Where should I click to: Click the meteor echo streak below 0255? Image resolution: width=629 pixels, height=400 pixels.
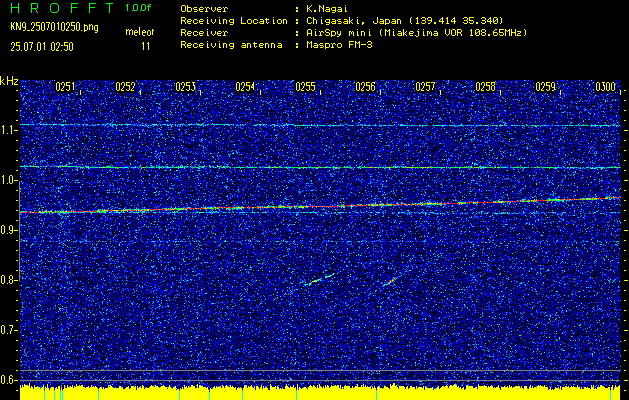coord(319,279)
